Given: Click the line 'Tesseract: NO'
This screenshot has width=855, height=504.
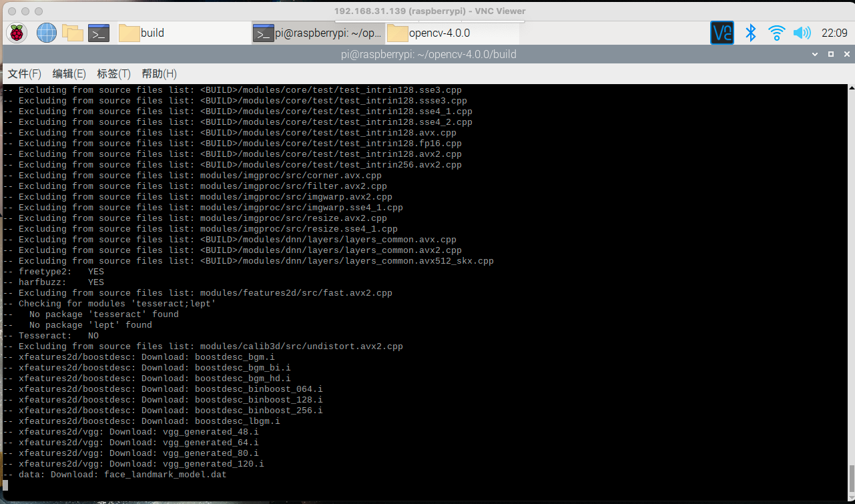Looking at the screenshot, I should (51, 336).
